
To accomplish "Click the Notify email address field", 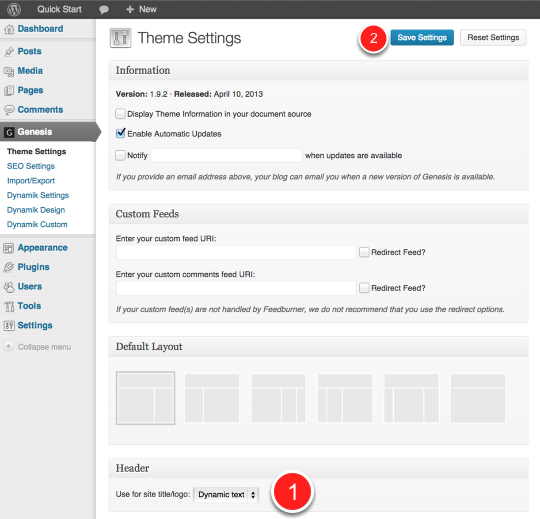I will point(226,155).
